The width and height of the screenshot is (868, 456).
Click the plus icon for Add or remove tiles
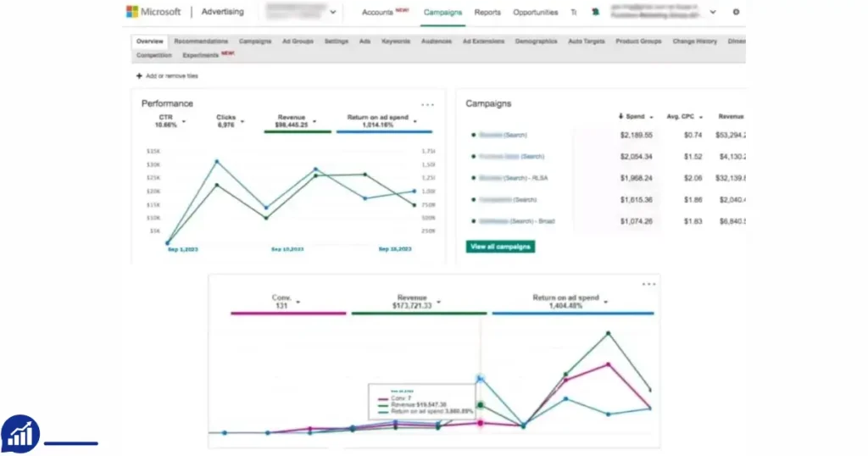[x=139, y=75]
